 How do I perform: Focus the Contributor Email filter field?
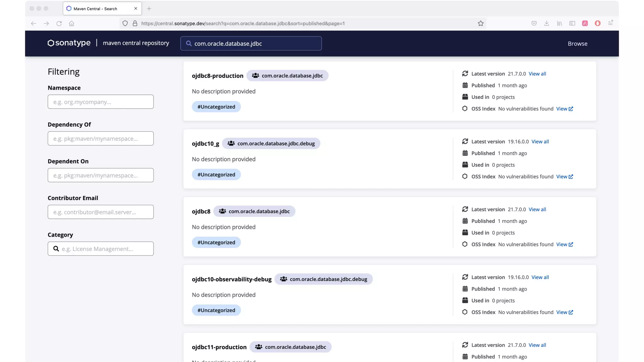(101, 212)
